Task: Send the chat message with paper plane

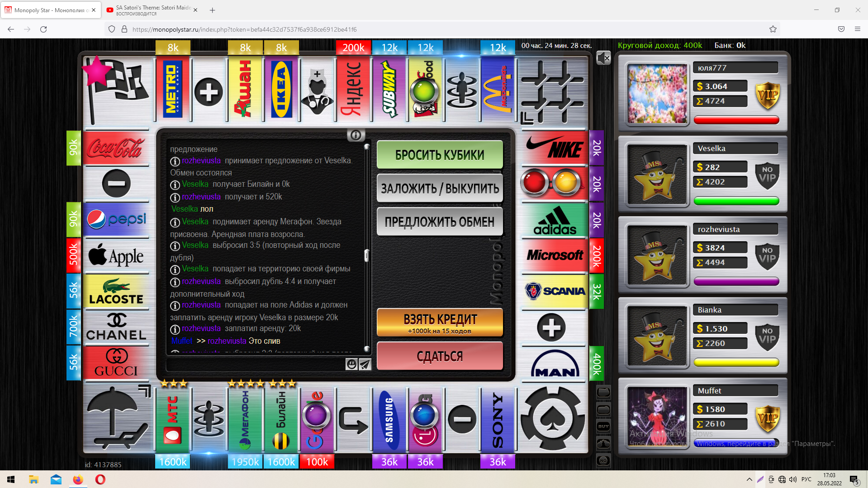Action: pyautogui.click(x=365, y=365)
